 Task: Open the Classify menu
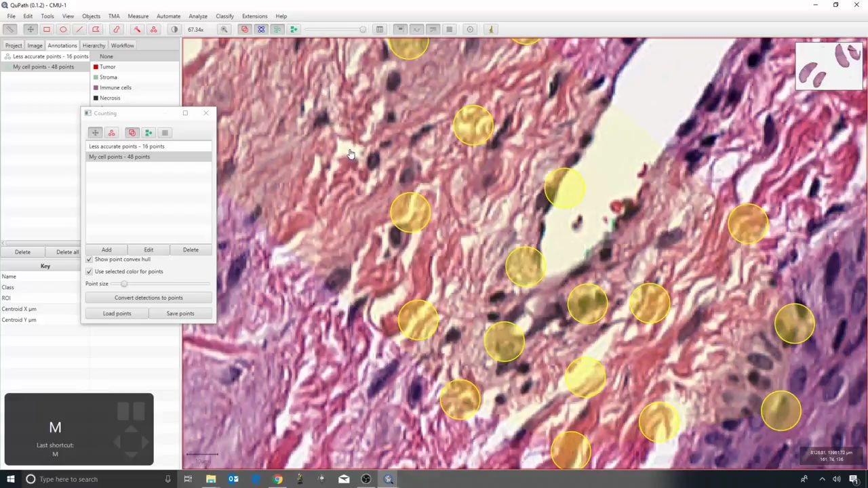pos(224,16)
